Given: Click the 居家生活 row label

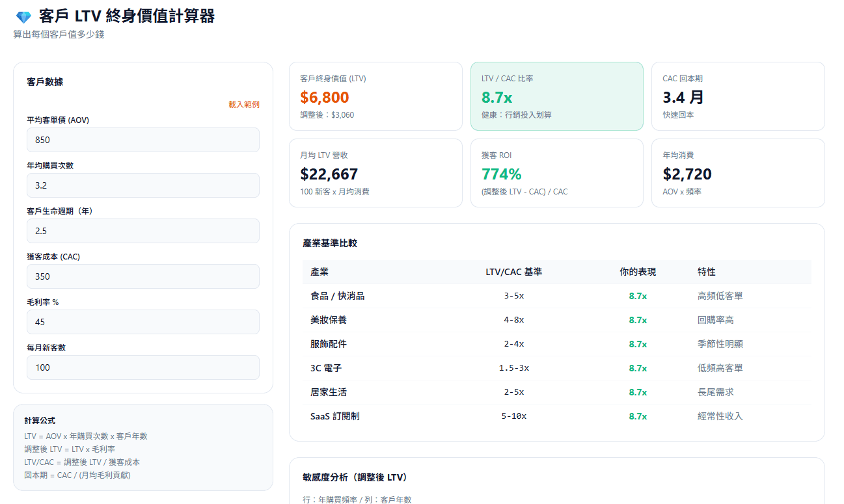Looking at the screenshot, I should pos(329,392).
